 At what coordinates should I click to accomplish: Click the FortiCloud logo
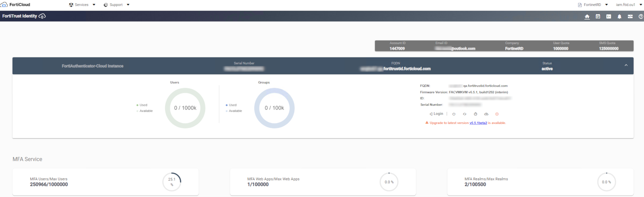tap(16, 4)
